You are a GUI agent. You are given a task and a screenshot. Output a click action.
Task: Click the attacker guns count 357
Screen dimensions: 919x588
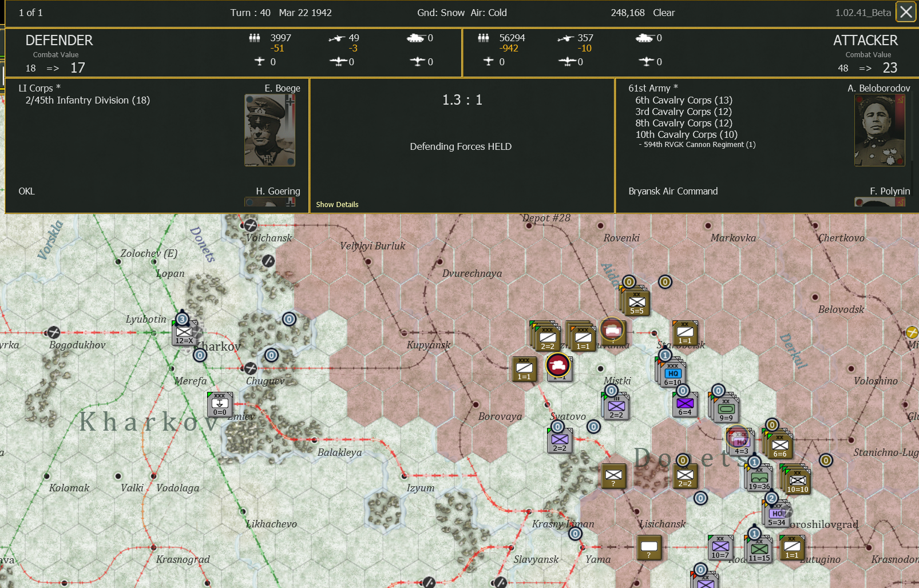(x=585, y=38)
